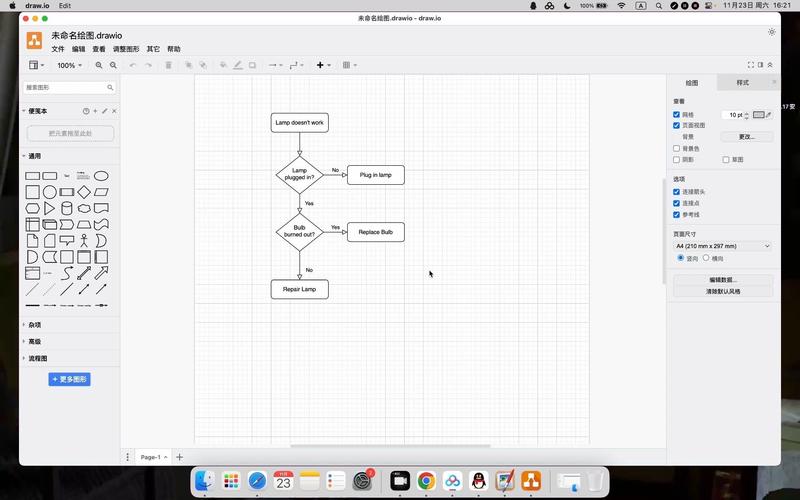This screenshot has height=500, width=800.
Task: Select the ellipse shape in General palette
Action: 101,176
